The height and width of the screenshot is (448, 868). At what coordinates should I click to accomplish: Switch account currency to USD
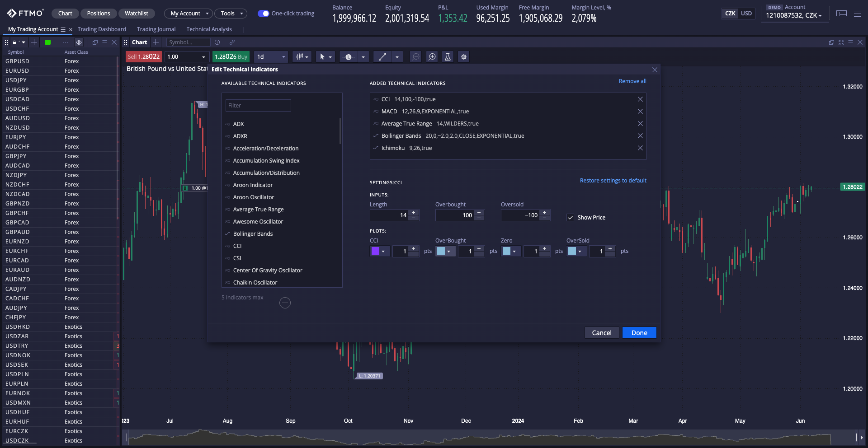click(x=746, y=14)
